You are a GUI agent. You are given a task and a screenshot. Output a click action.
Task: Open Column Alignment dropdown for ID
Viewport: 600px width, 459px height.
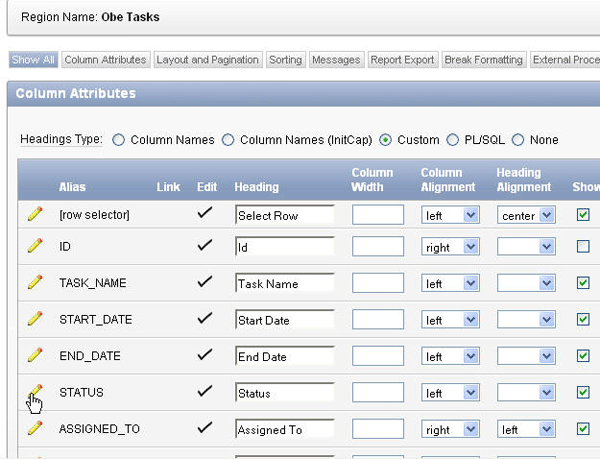(x=450, y=247)
